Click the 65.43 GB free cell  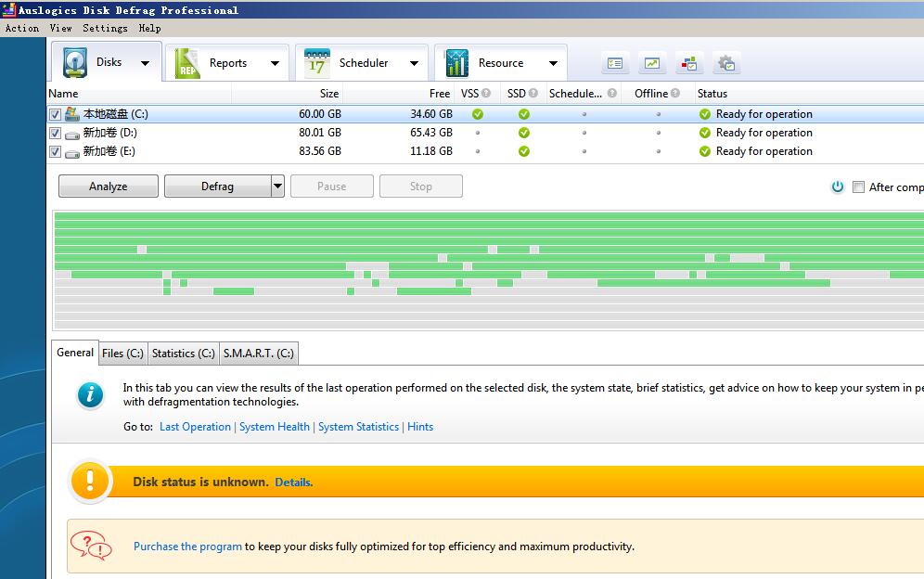click(431, 133)
